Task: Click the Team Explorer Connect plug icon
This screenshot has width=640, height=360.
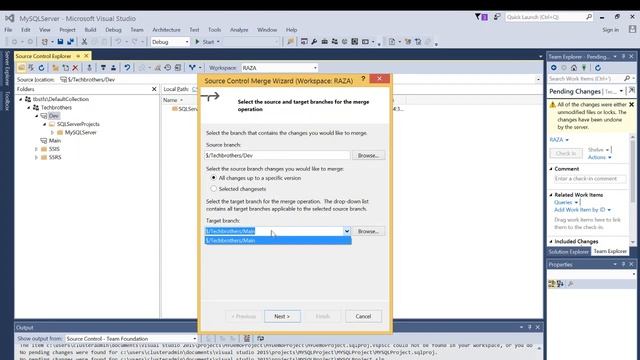Action: point(584,68)
